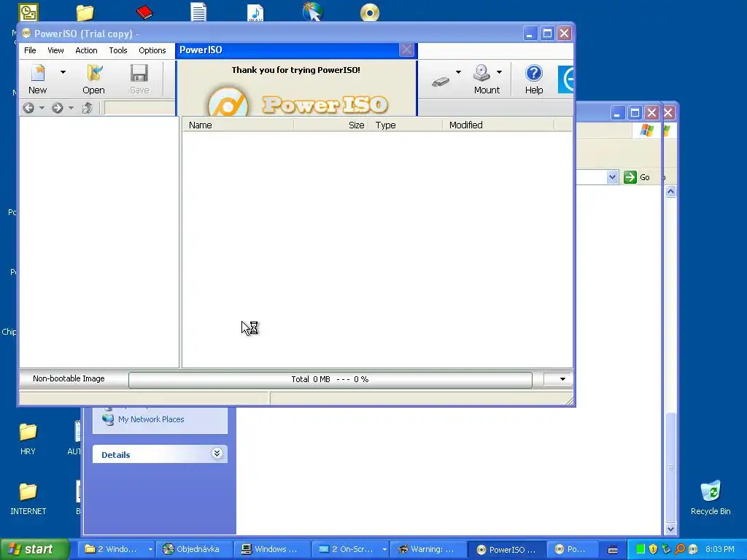Image resolution: width=747 pixels, height=560 pixels.
Task: Click the Back navigation arrow icon
Action: coord(28,108)
